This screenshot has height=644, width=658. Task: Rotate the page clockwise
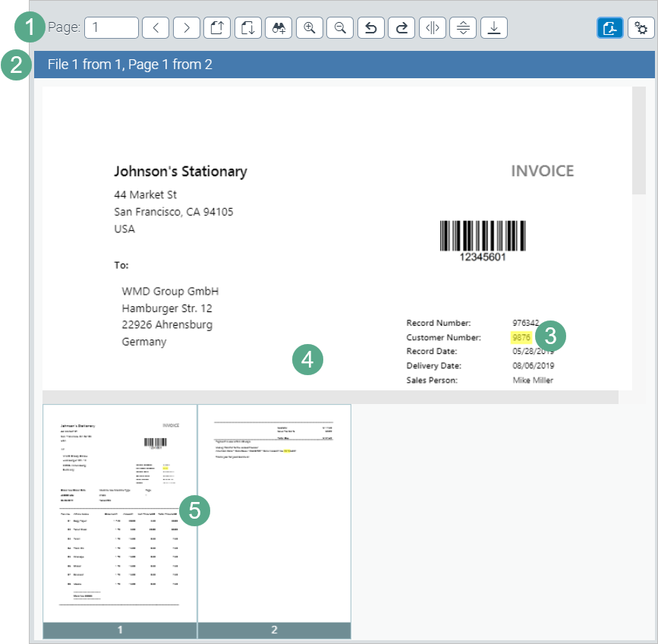[401, 27]
